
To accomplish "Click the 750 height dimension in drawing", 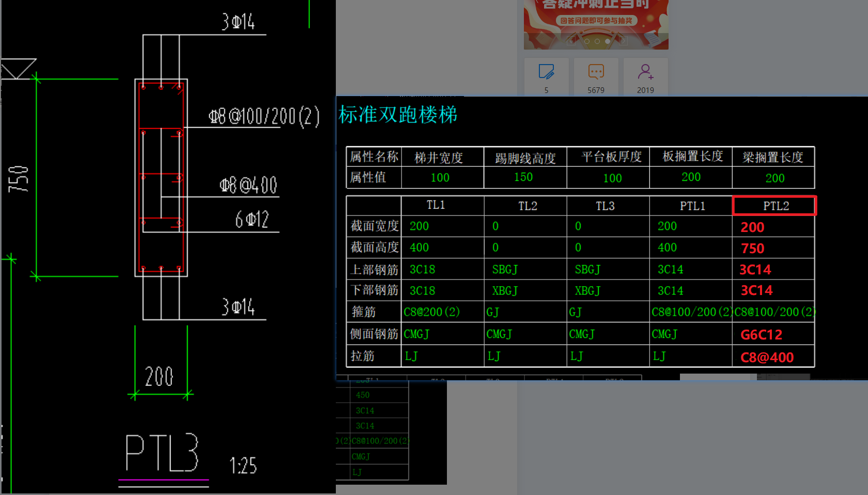I will 18,179.
